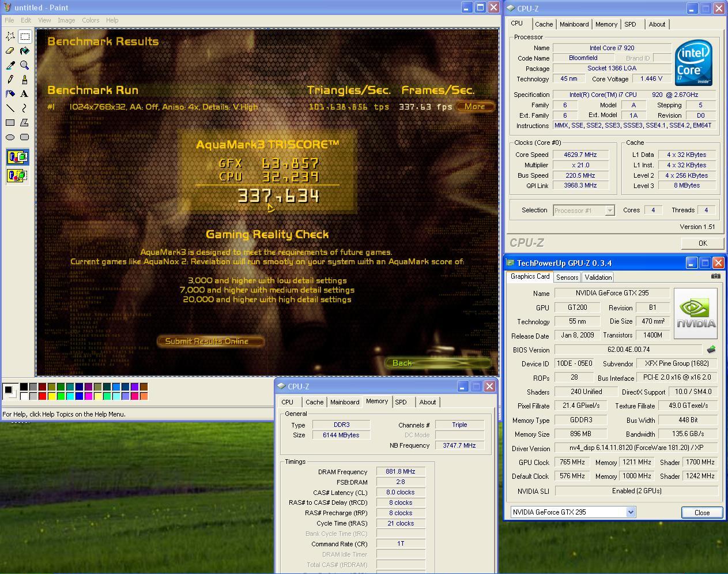Screen dimensions: 728x574
Task: Click the Submit Results Online button
Action: [210, 341]
